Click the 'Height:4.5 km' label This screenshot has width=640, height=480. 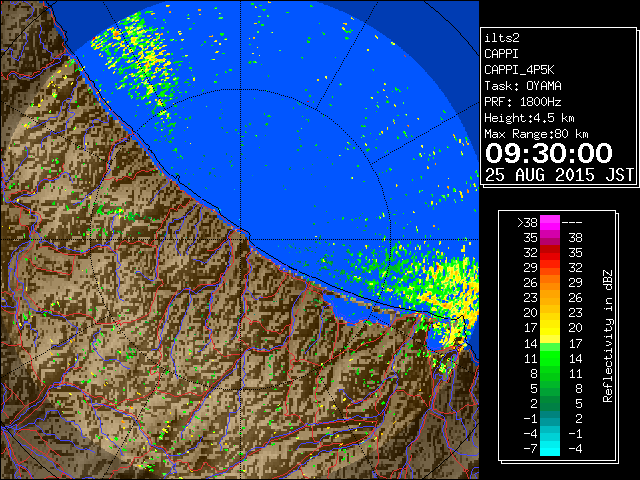coord(529,118)
